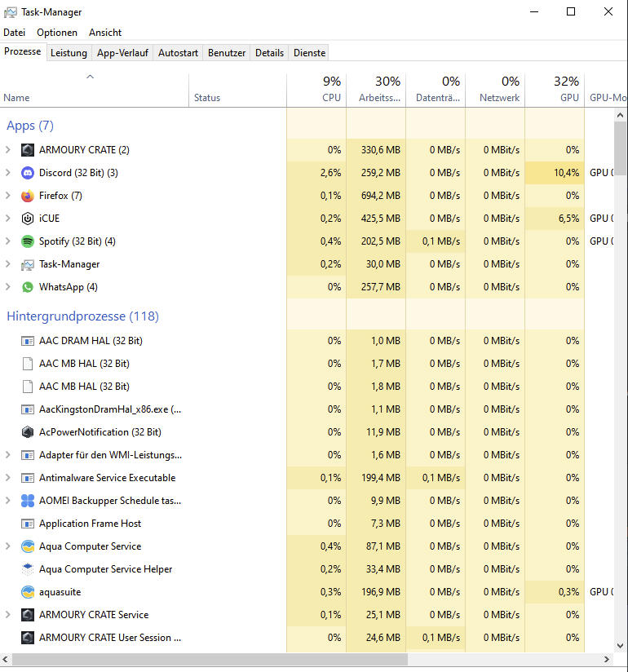Screen dimensions: 628x672
Task: Click the Adapter für den WMI-Leistungs icon
Action: pos(28,455)
